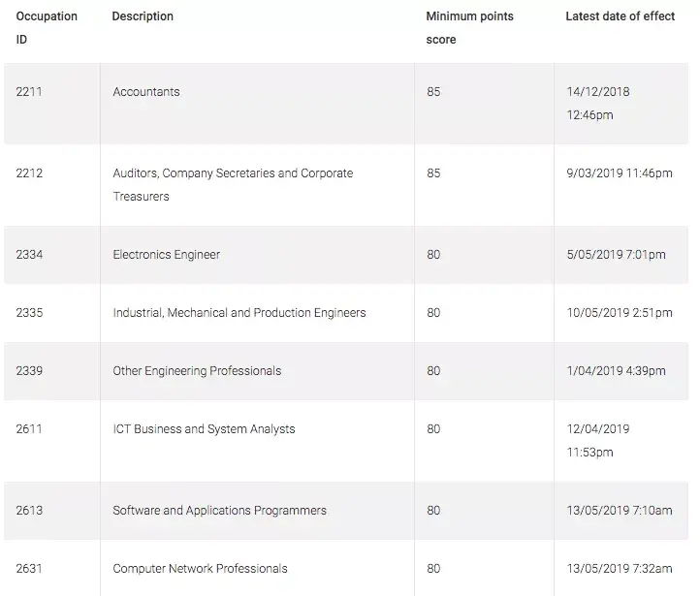Select ICT Business and System Analysts
Image resolution: width=700 pixels, height=596 pixels.
tap(204, 429)
